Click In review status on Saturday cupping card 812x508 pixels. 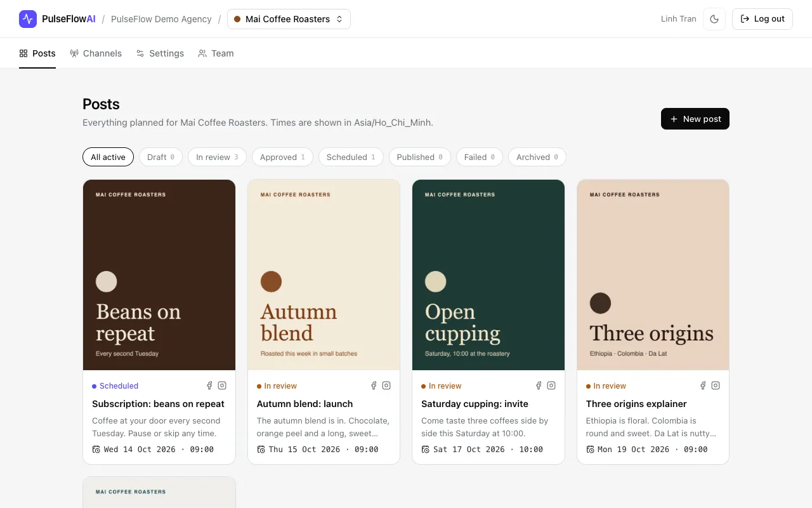[442, 385]
